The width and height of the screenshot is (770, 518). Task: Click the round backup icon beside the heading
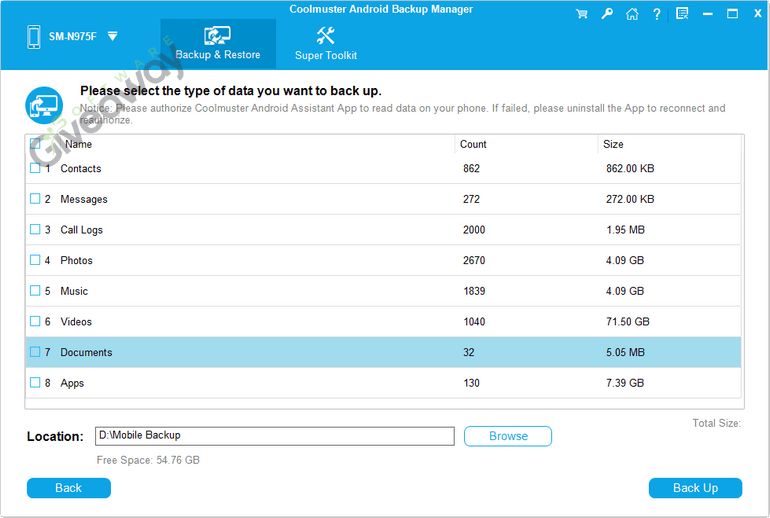point(44,105)
